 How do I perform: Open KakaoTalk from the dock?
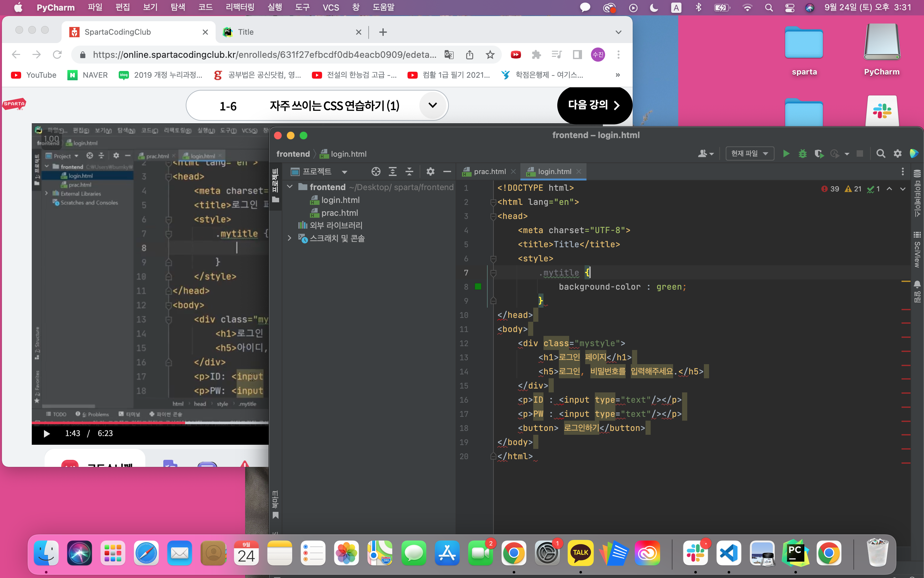580,553
